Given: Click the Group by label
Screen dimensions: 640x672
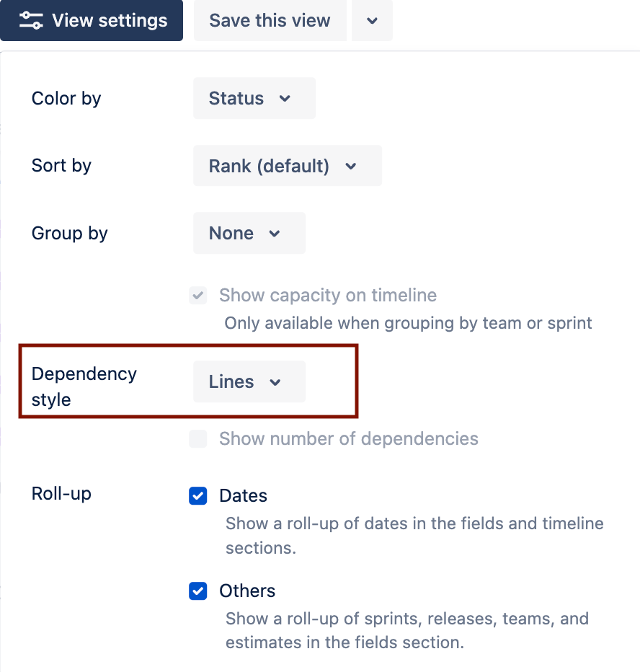Looking at the screenshot, I should tap(70, 234).
